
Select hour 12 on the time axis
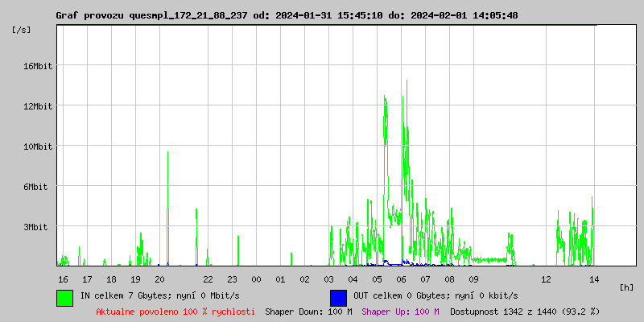tap(546, 279)
